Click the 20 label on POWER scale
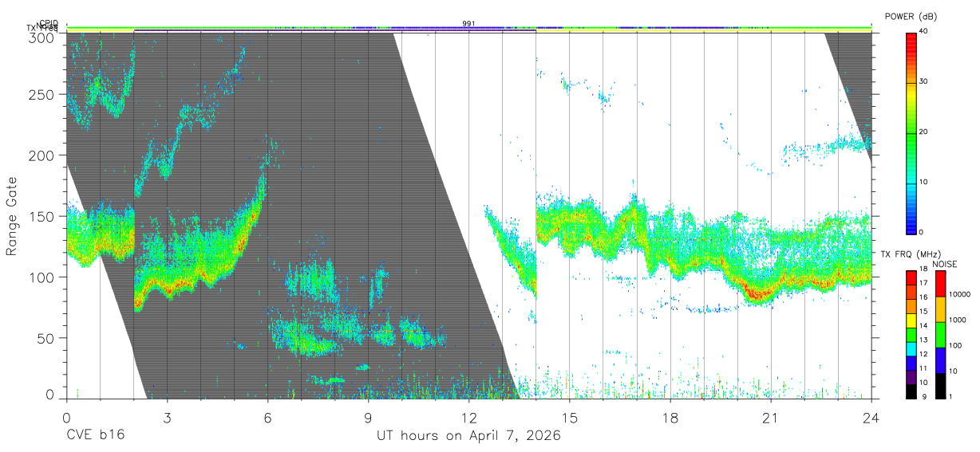Screen dimensions: 980x452 point(924,132)
